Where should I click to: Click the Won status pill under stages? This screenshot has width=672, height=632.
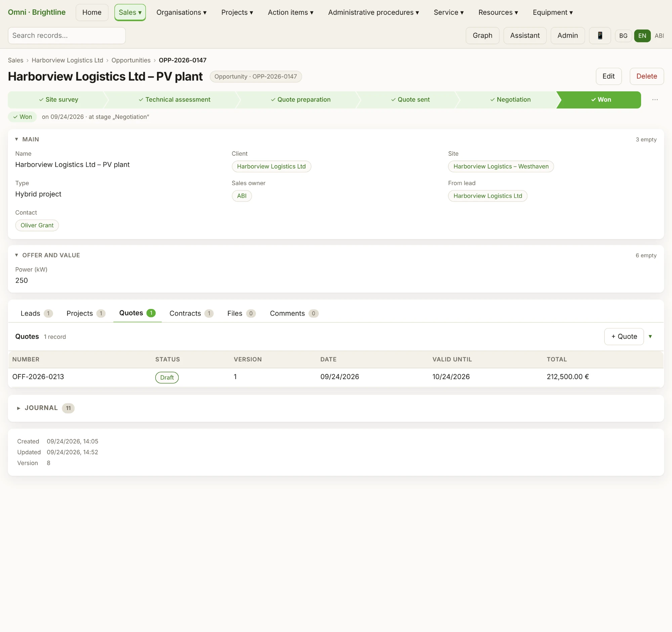22,117
